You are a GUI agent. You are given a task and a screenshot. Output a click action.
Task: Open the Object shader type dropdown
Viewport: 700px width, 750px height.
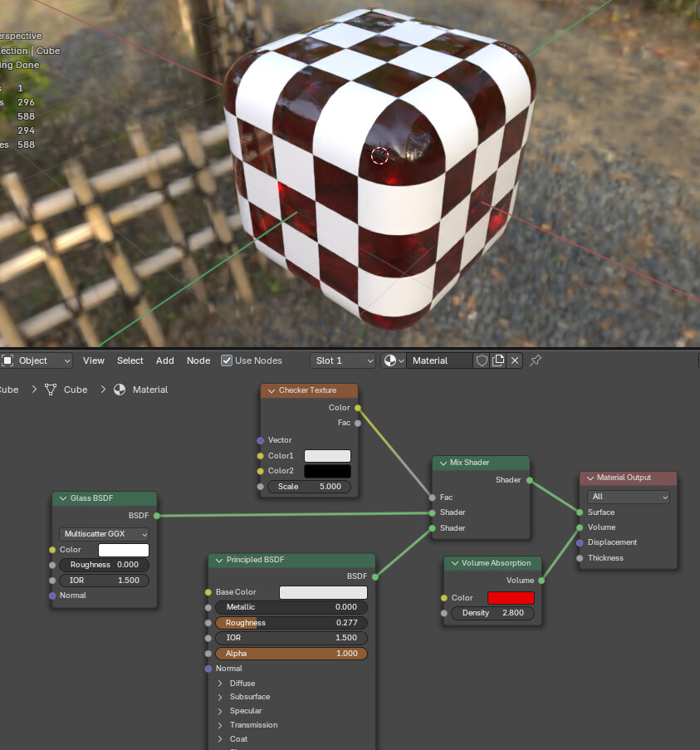point(37,360)
